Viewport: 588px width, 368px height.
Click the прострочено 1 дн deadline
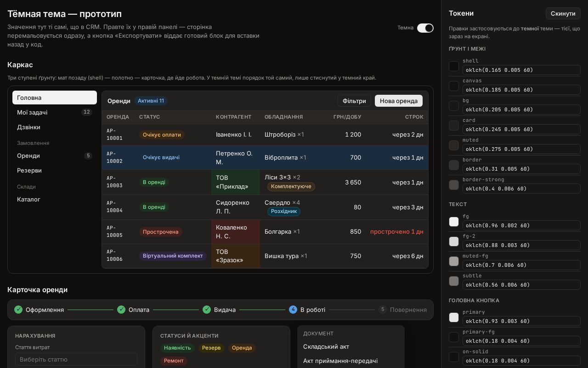pyautogui.click(x=397, y=232)
